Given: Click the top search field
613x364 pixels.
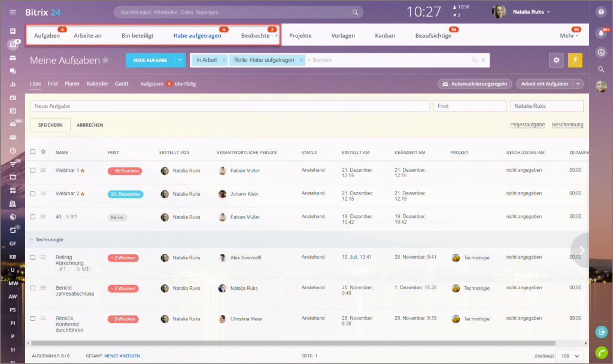Looking at the screenshot, I should pos(238,12).
